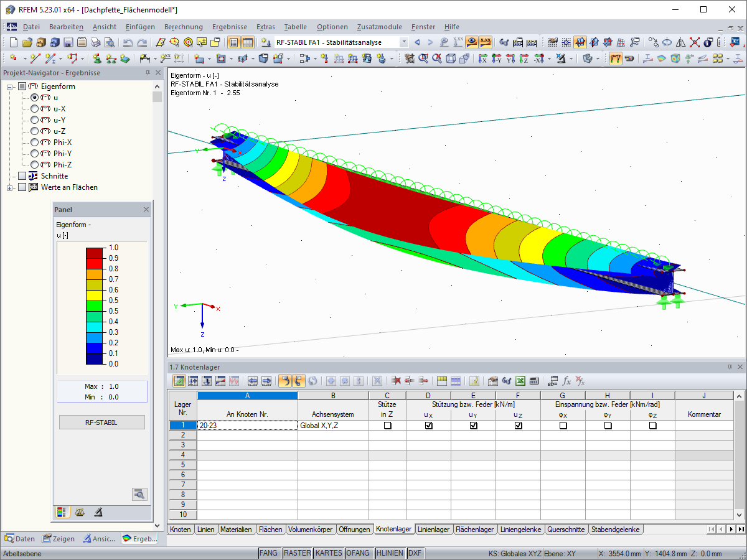This screenshot has width=747, height=560.
Task: Select the Phi-X radio button
Action: (35, 142)
